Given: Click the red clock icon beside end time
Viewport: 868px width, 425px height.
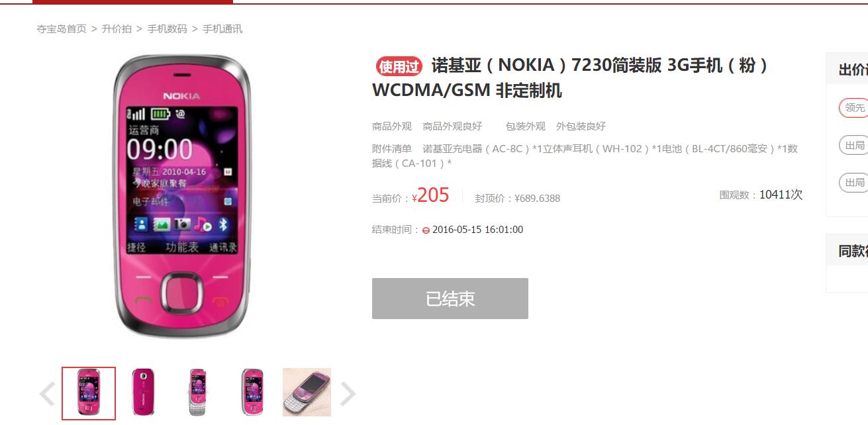Looking at the screenshot, I should point(426,230).
